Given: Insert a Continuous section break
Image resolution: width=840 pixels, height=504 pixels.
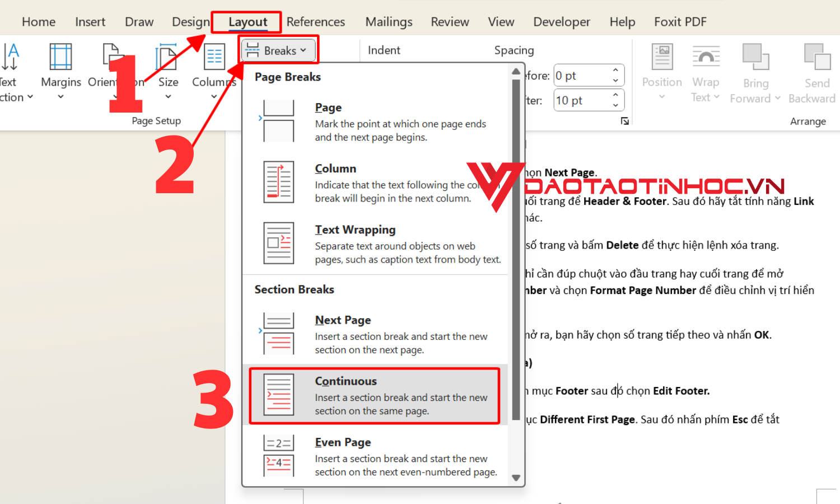Looking at the screenshot, I should click(375, 395).
